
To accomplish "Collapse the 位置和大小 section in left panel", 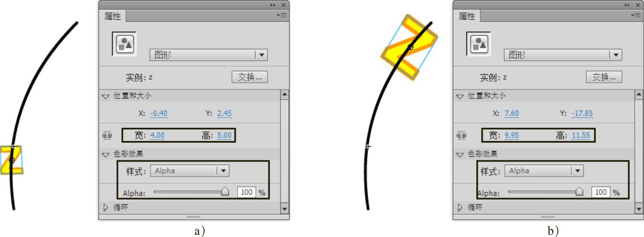I will [106, 96].
